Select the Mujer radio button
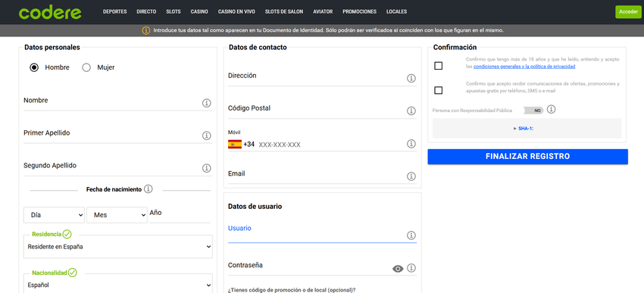 86,67
